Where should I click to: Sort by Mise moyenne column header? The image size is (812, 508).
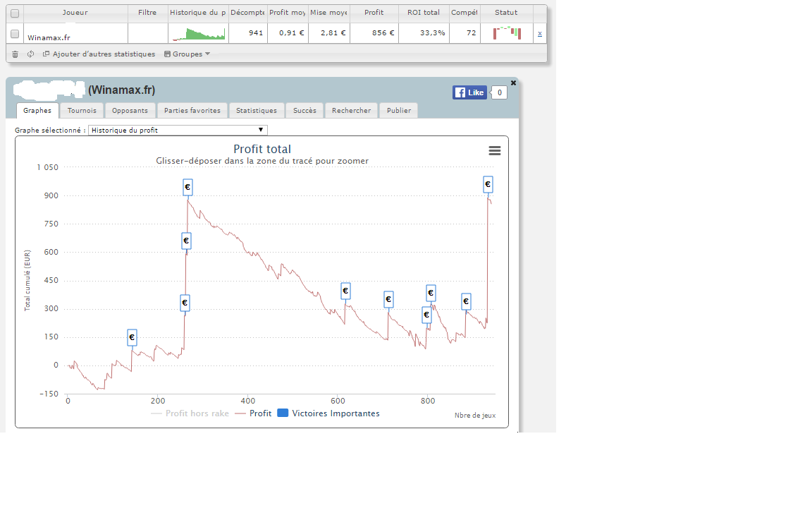click(329, 13)
